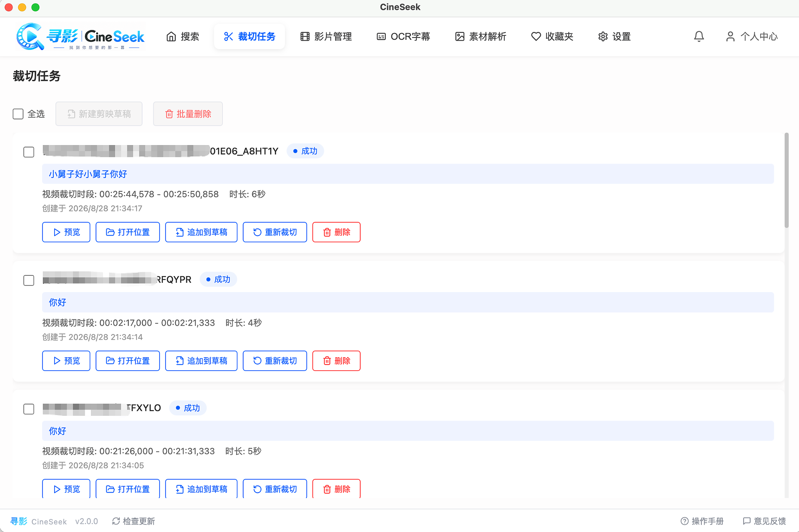Append RFQYPR clip to draft
The width and height of the screenshot is (799, 532).
(201, 361)
